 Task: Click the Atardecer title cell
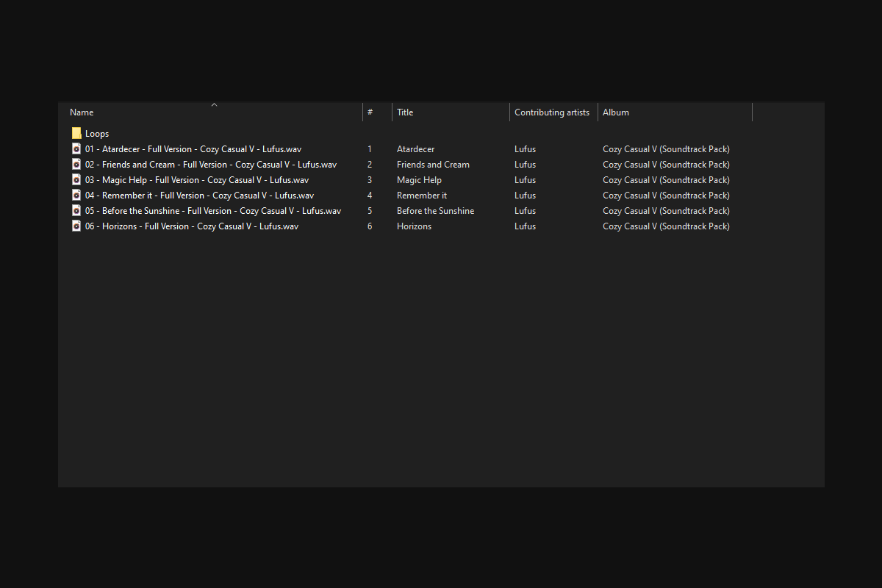pyautogui.click(x=415, y=149)
